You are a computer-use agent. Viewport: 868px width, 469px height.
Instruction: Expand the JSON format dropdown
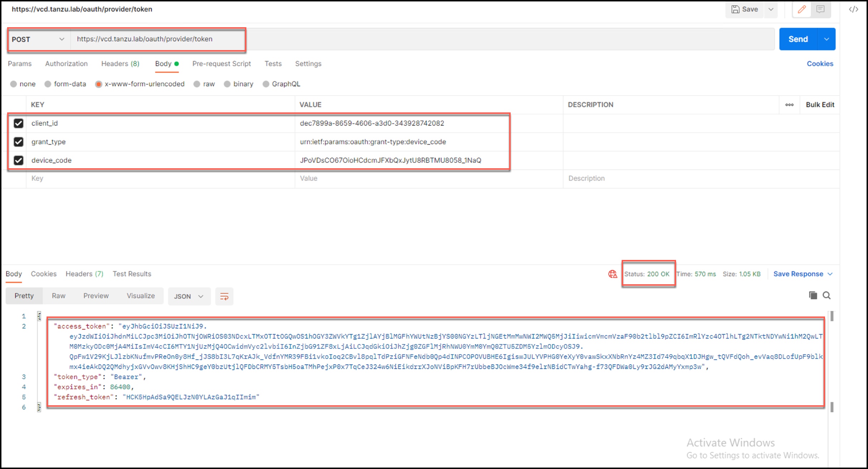(189, 296)
